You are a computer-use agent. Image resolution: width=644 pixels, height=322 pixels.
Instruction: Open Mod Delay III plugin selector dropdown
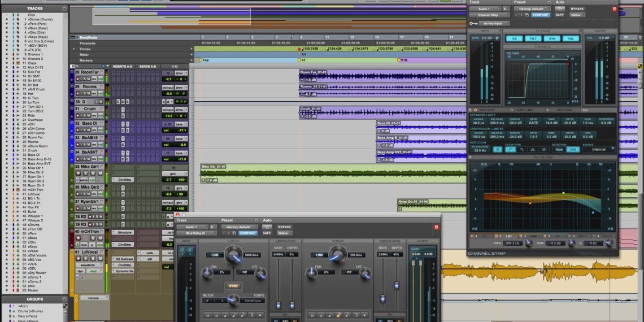coord(197,233)
